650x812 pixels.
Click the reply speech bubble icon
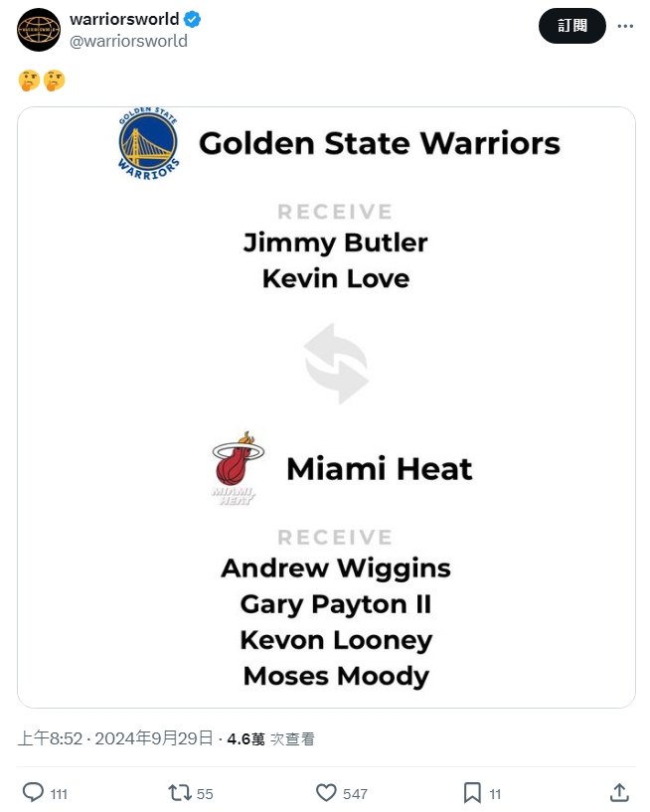pyautogui.click(x=33, y=792)
